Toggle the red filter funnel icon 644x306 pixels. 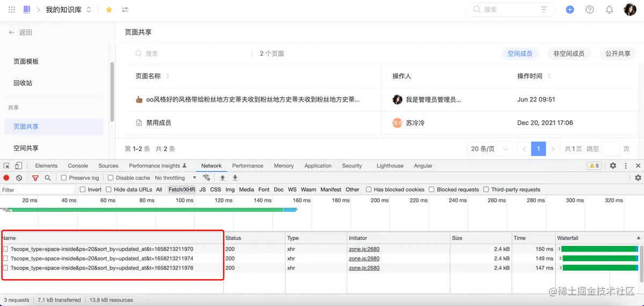pos(35,178)
